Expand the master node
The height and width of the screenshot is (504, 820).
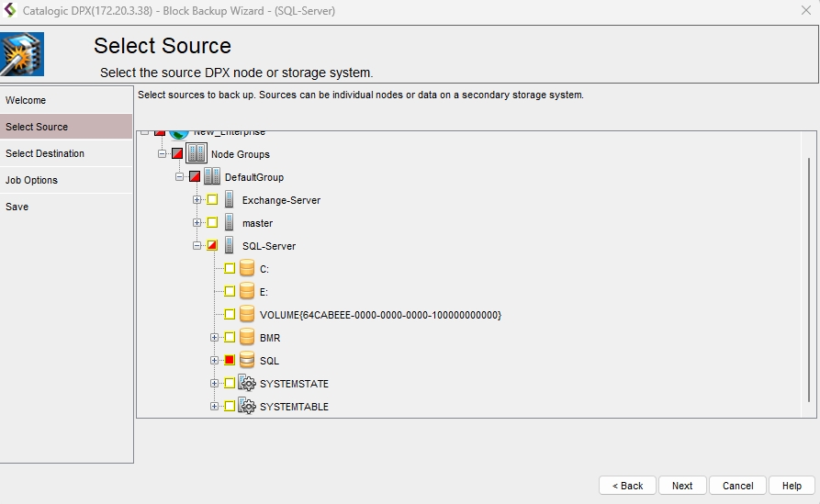click(197, 223)
